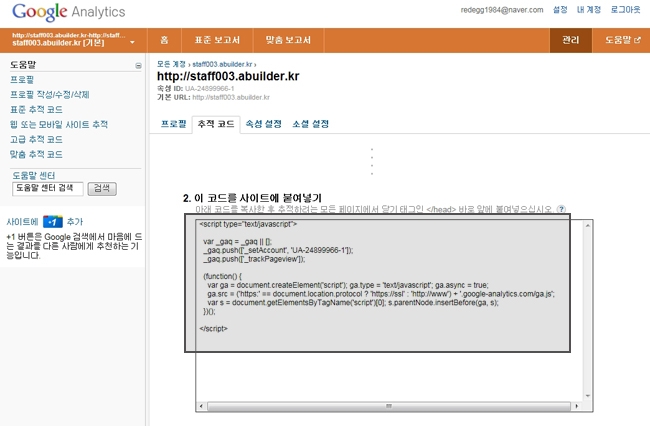Open the 관리 admin section
This screenshot has height=426, width=650.
pyautogui.click(x=570, y=41)
